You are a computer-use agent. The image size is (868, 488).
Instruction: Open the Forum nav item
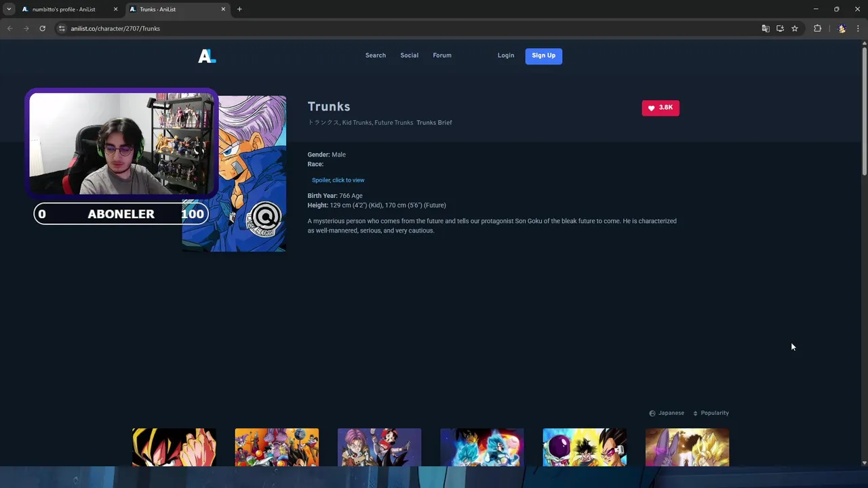tap(442, 56)
